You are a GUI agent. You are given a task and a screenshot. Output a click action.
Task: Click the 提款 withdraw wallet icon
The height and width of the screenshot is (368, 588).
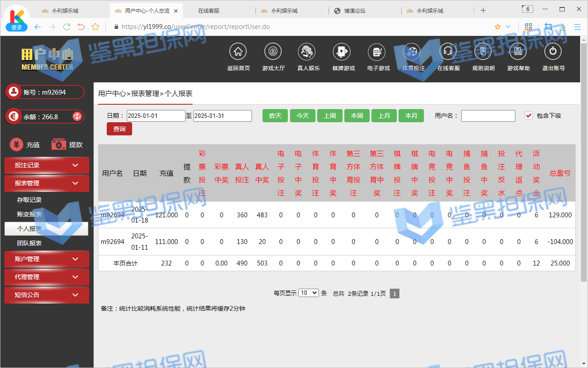59,145
